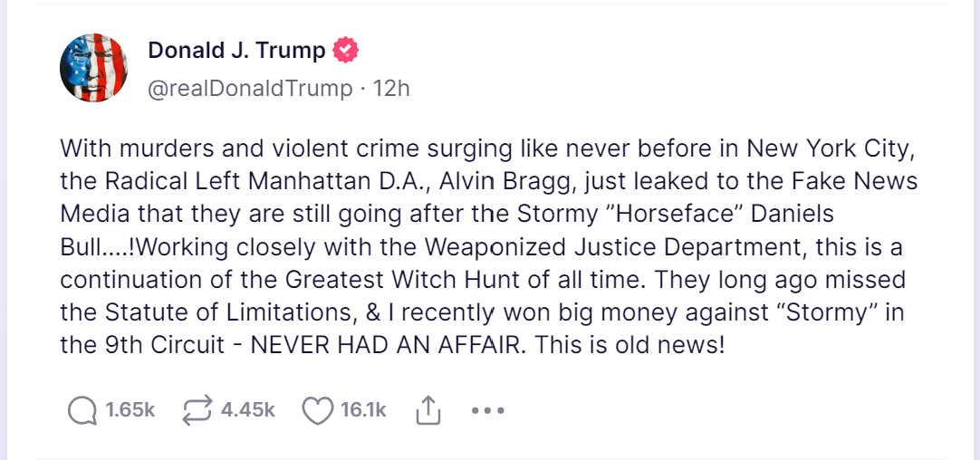Click the 1.65k replies count
The height and width of the screenshot is (460, 980).
(130, 411)
